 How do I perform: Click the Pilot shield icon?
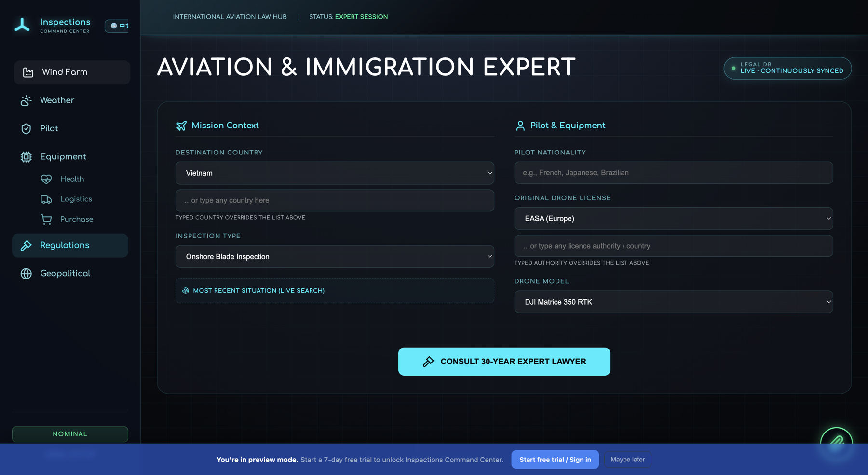26,129
